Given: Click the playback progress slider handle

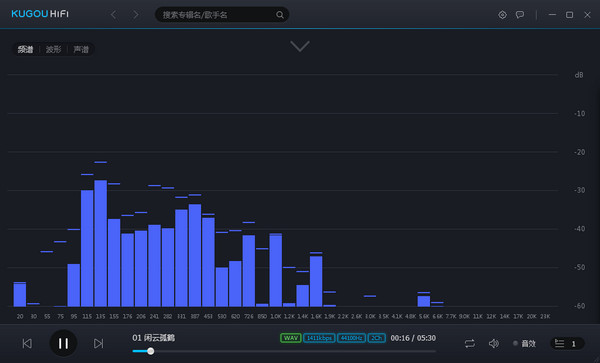Looking at the screenshot, I should 151,351.
